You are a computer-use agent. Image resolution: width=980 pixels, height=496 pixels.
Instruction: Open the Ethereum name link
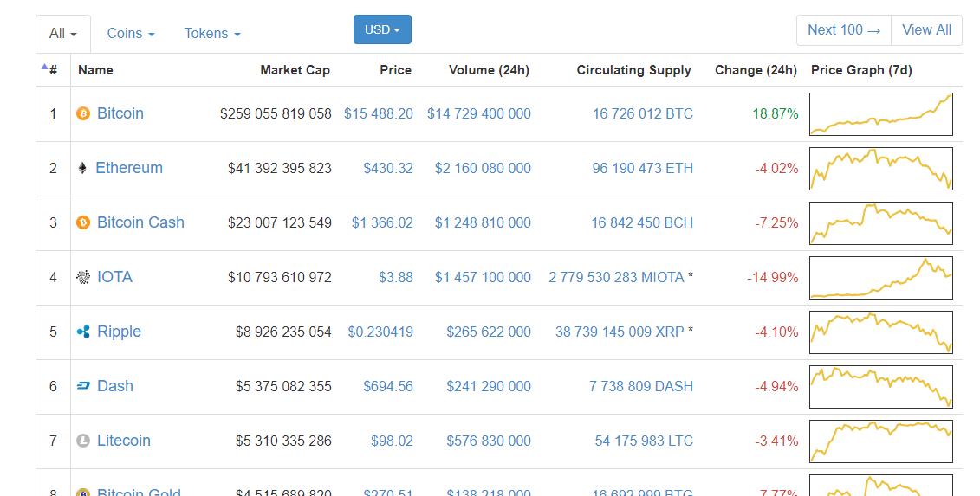pyautogui.click(x=129, y=167)
